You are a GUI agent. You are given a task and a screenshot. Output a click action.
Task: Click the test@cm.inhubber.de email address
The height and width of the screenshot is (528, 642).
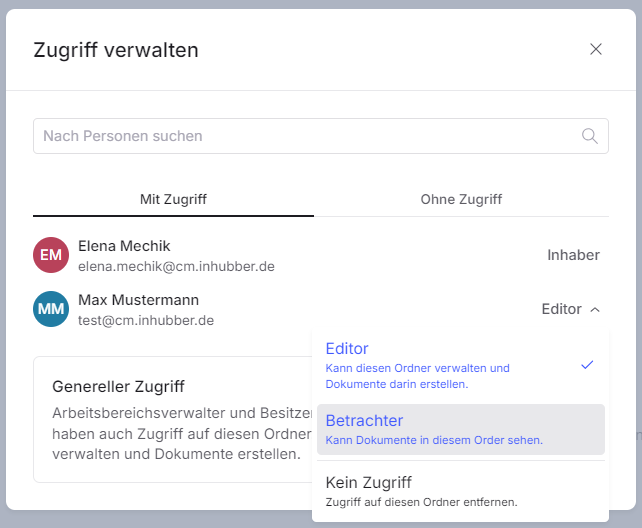(x=146, y=321)
